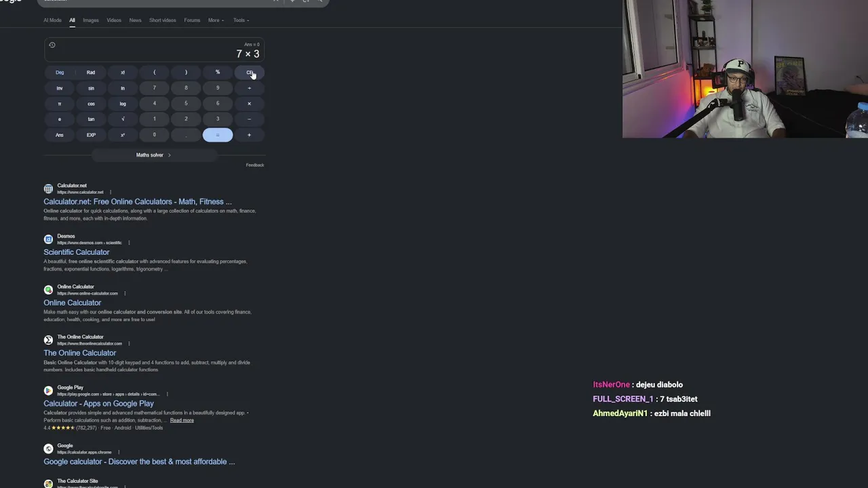This screenshot has height=488, width=868.
Task: Click the Feedback link below calculator
Action: (255, 165)
